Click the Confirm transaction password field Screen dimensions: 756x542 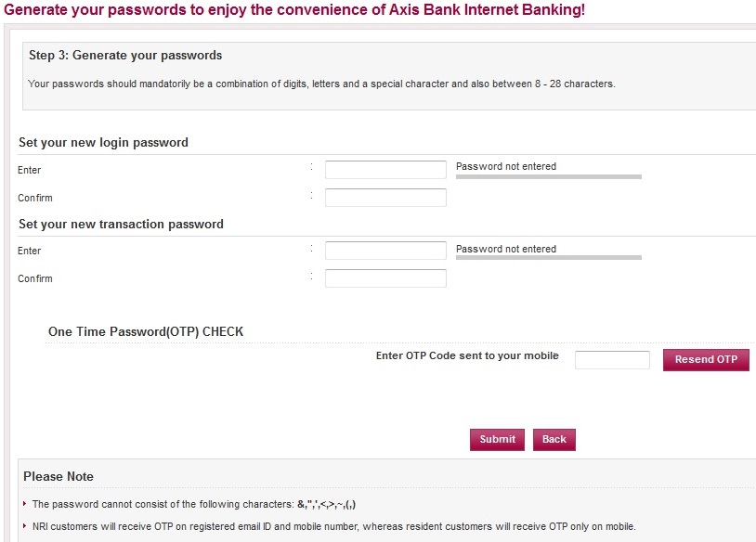pyautogui.click(x=385, y=278)
